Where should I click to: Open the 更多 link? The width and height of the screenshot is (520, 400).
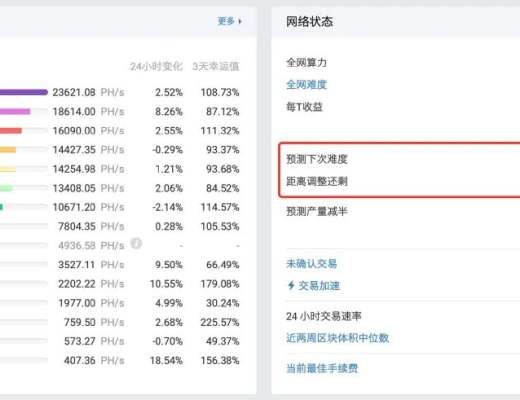point(226,21)
